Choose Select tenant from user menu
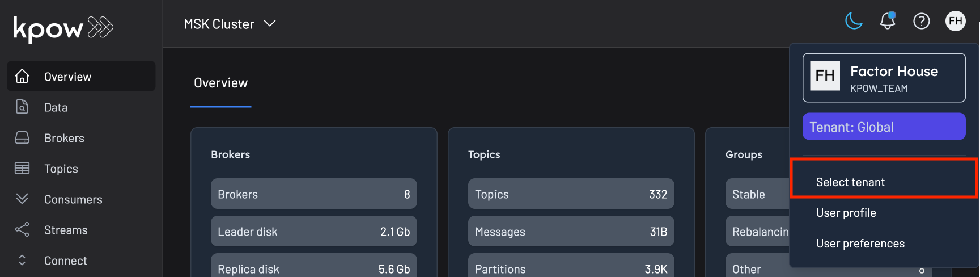 coord(850,182)
